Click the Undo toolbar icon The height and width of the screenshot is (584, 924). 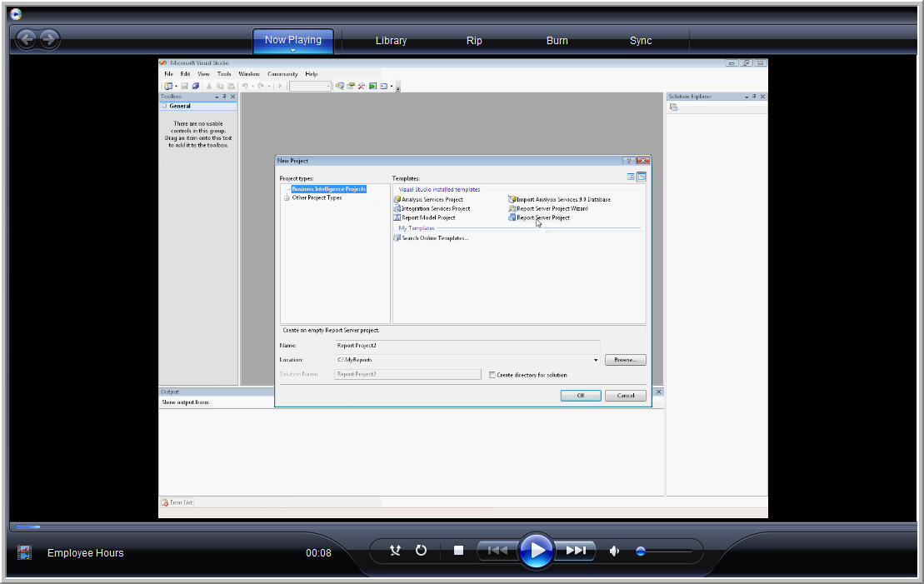pos(245,86)
